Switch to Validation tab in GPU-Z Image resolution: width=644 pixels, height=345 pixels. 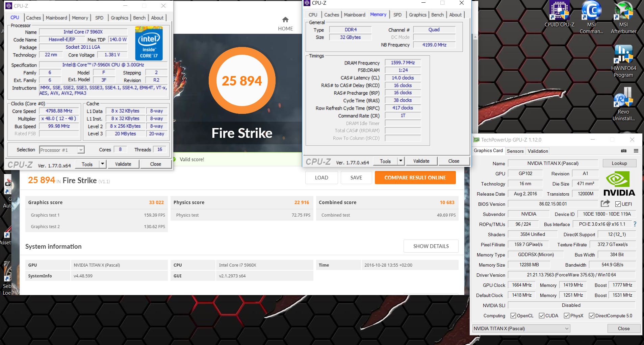pyautogui.click(x=538, y=151)
